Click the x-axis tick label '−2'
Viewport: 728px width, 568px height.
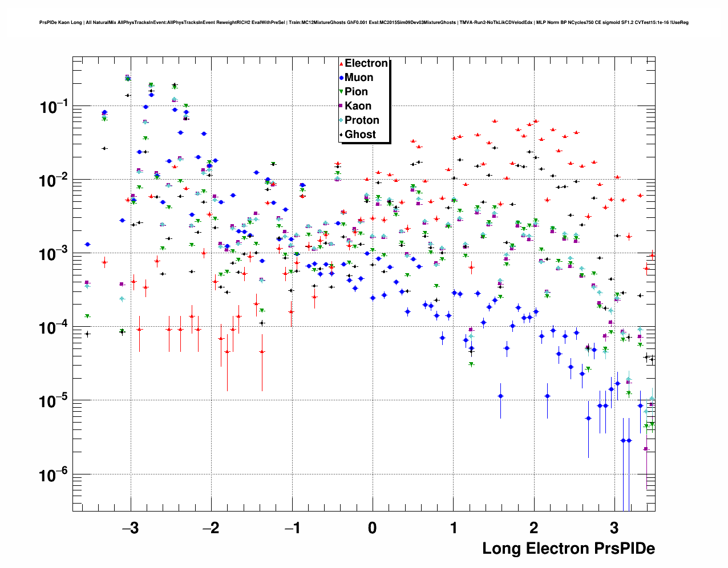pyautogui.click(x=211, y=528)
